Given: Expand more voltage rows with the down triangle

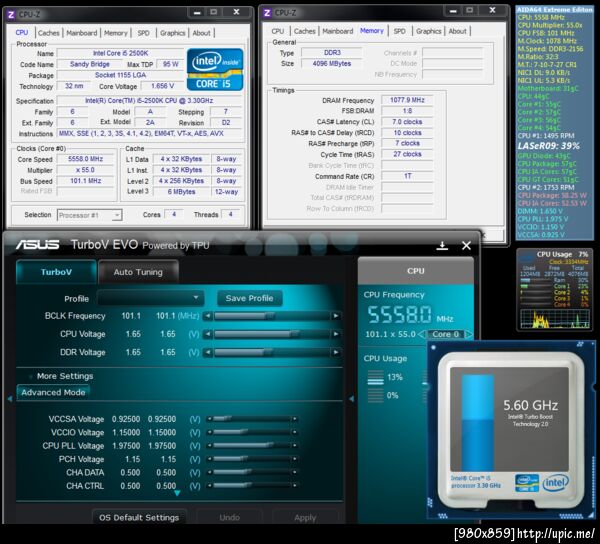Looking at the screenshot, I should pos(177,494).
